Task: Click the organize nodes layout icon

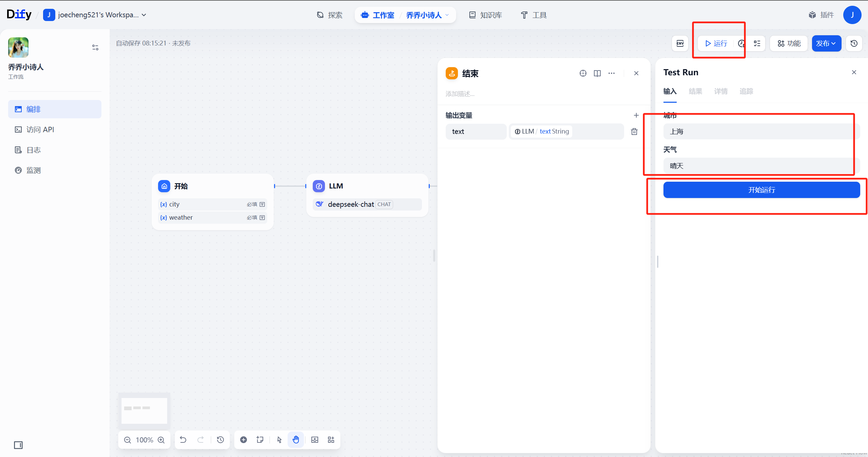Action: point(331,440)
